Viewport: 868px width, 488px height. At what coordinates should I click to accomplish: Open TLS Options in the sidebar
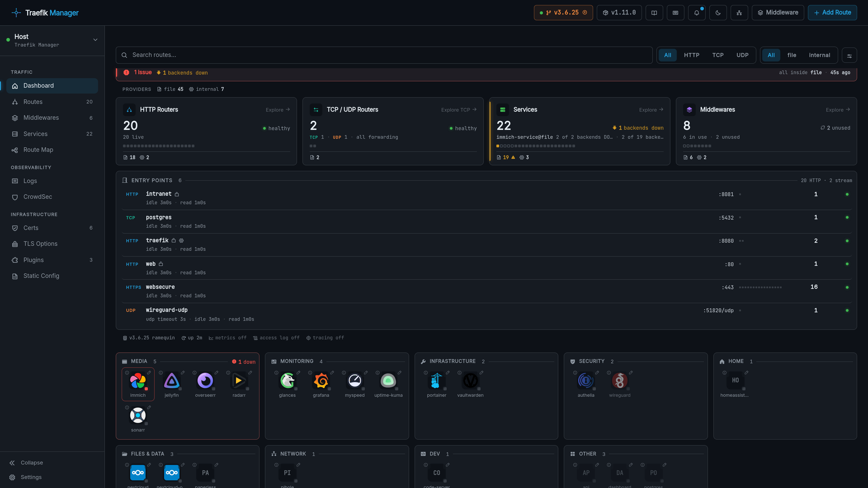click(52, 244)
